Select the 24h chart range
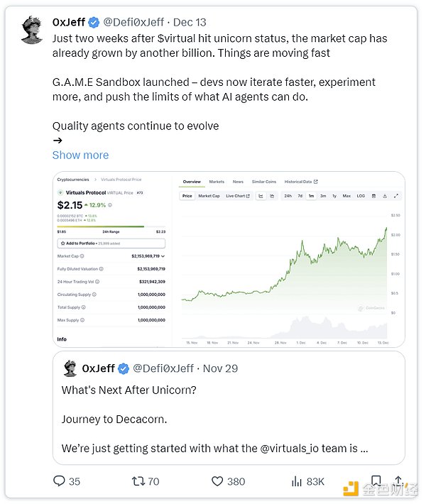The image size is (426, 504). [288, 196]
